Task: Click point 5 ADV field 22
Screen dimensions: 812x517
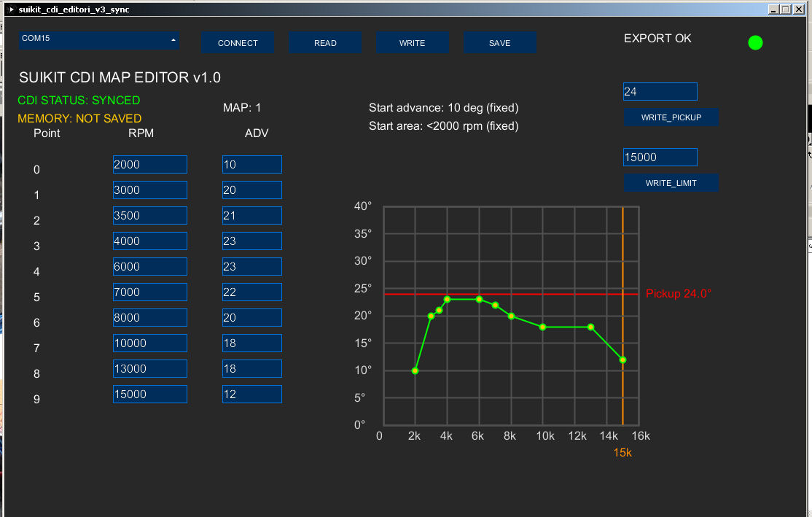Action: point(252,292)
